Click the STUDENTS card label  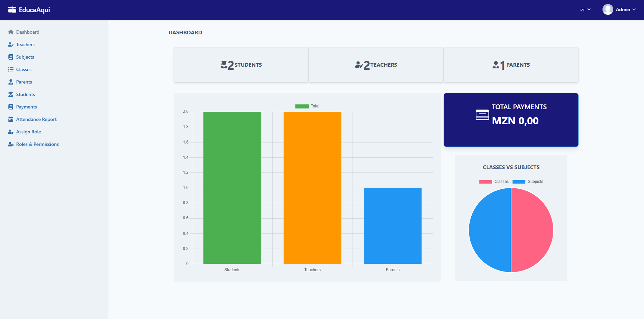(248, 65)
